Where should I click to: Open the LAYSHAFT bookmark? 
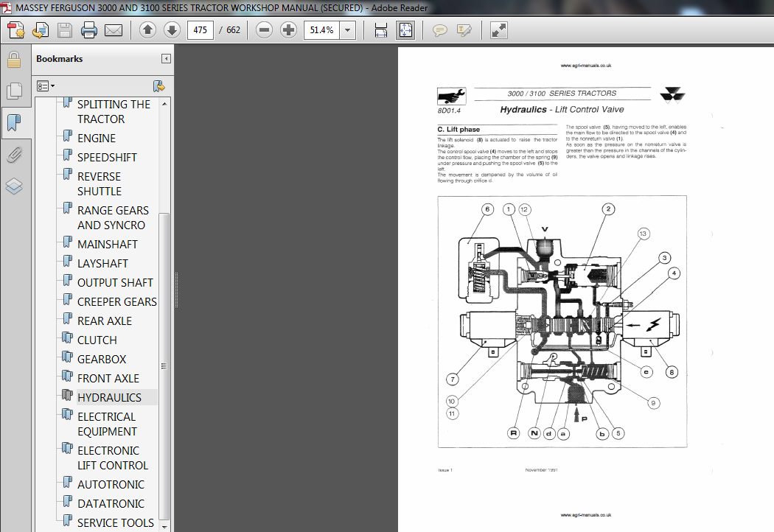102,264
